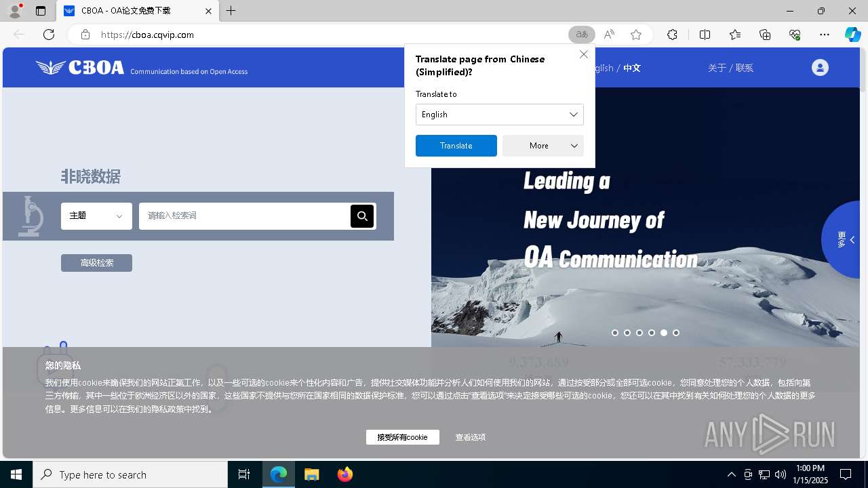
Task: Open File Explorer from the taskbar
Action: point(312,474)
